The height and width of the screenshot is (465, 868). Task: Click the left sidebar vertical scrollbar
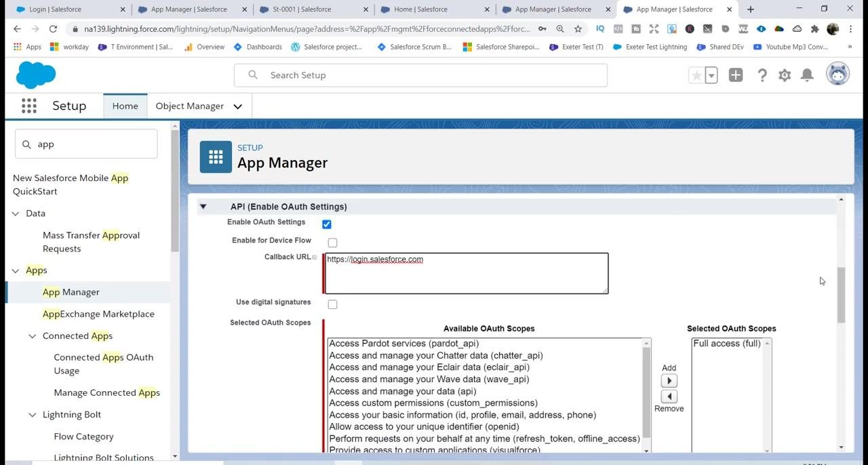[x=175, y=190]
